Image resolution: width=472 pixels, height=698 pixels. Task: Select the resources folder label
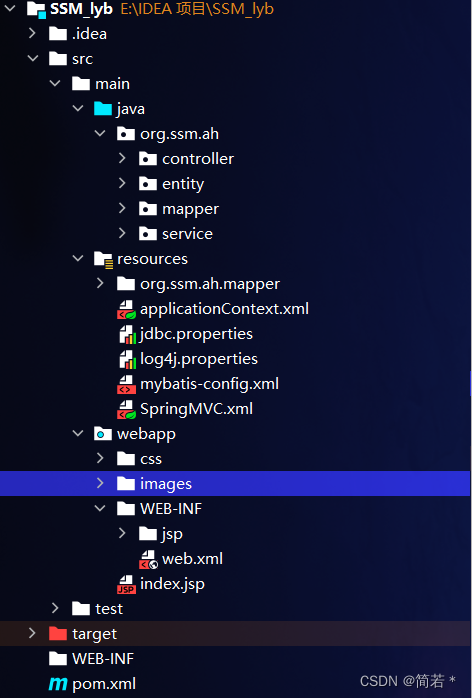coord(152,259)
